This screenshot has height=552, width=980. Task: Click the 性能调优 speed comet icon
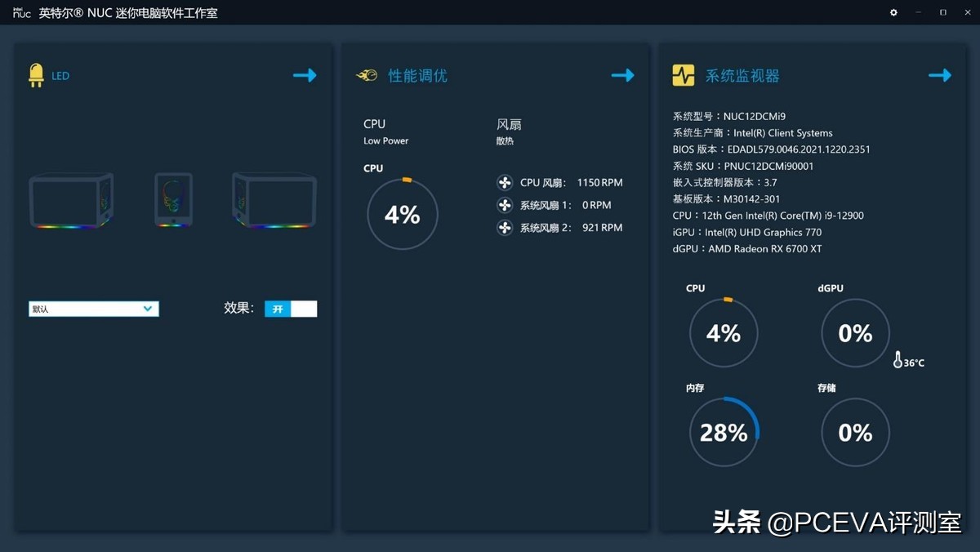[367, 75]
